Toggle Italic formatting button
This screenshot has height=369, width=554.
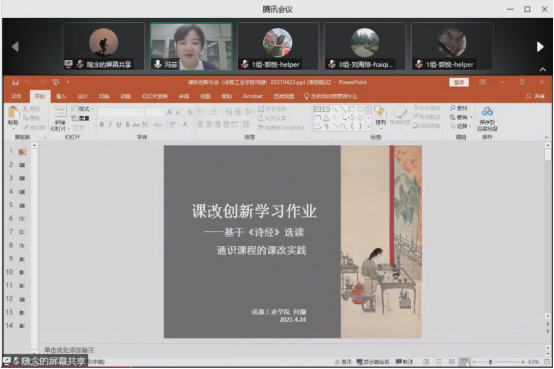pos(110,124)
